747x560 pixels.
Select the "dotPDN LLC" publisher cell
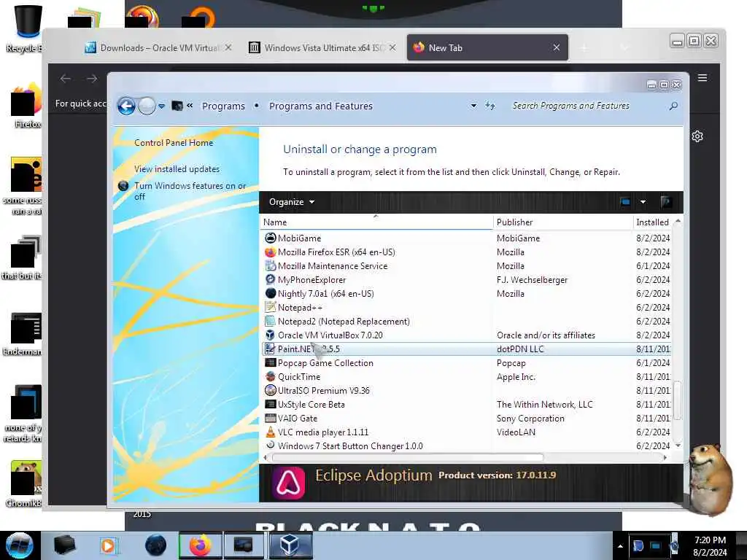(x=519, y=349)
